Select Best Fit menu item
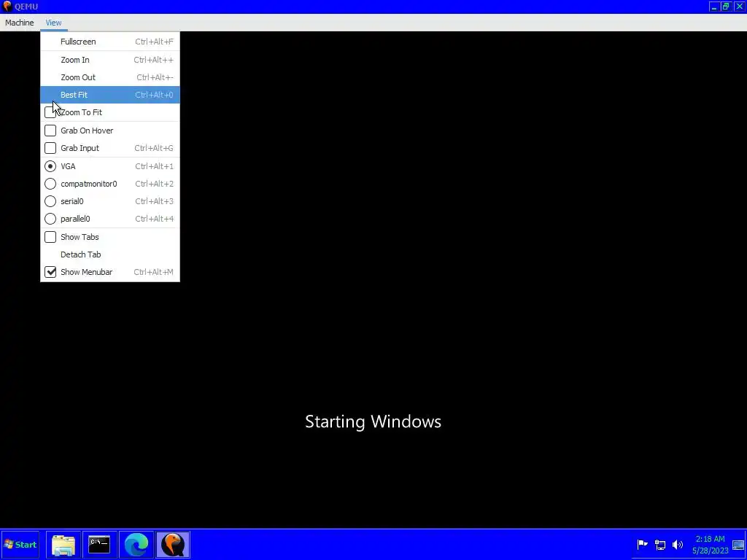Screen dimensions: 747x560 (110, 95)
